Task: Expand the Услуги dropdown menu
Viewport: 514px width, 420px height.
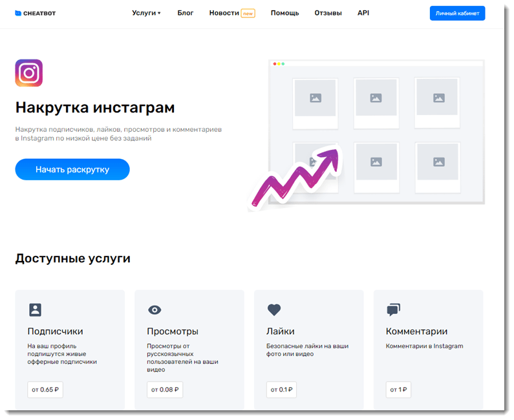Action: (146, 13)
